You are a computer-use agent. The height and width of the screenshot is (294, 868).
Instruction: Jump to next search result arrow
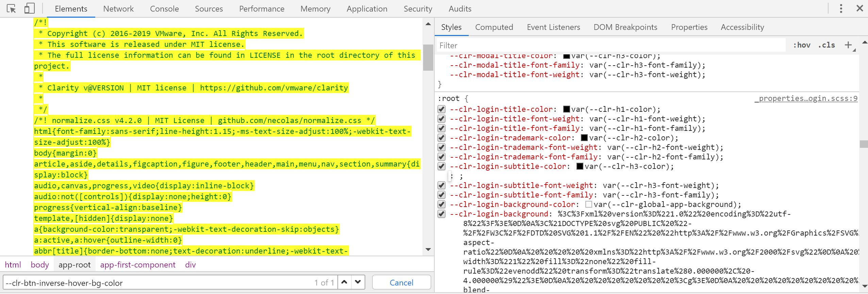click(358, 282)
